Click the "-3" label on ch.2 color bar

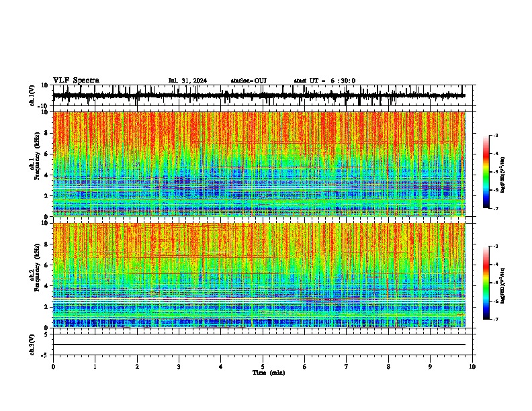point(495,246)
